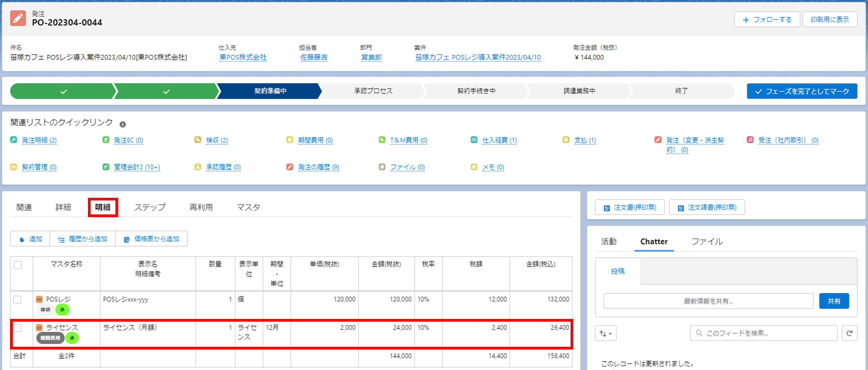Click フェーズを完了としてマーク button

(x=802, y=91)
